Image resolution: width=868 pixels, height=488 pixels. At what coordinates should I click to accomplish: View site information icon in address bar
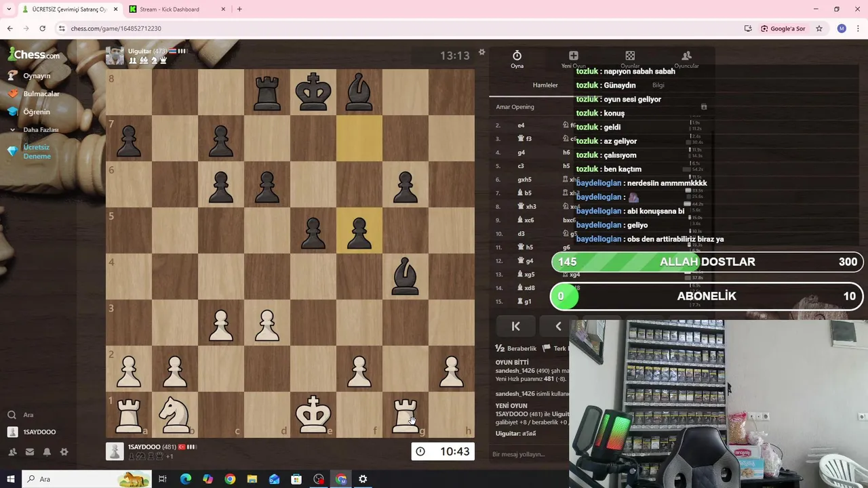[x=62, y=28]
